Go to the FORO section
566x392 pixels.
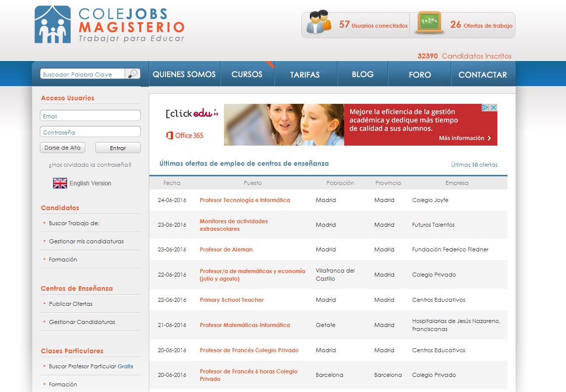(420, 75)
